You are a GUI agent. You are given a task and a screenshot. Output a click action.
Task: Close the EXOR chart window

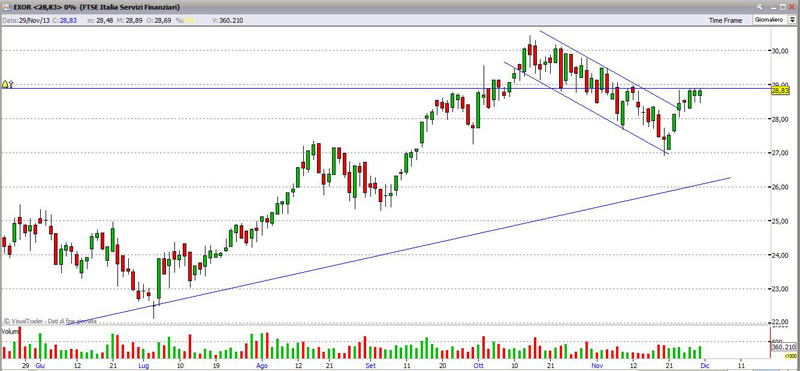click(792, 7)
